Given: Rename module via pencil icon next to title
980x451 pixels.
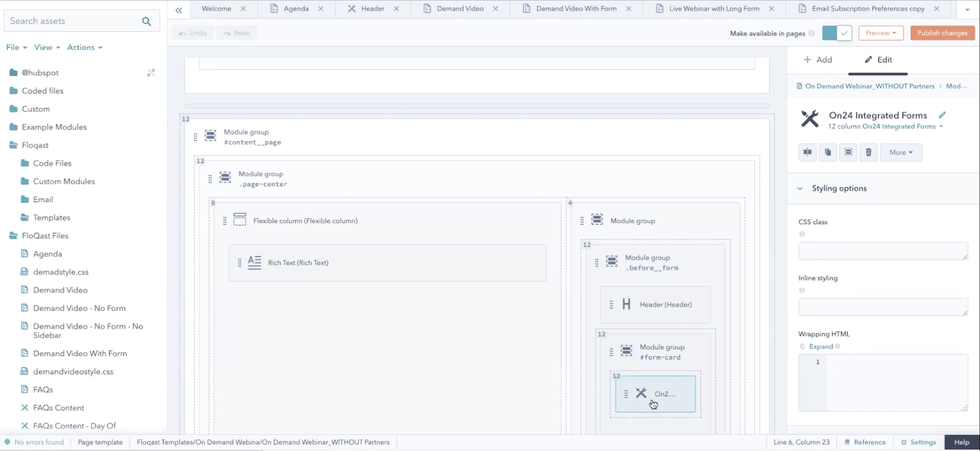Looking at the screenshot, I should point(943,115).
